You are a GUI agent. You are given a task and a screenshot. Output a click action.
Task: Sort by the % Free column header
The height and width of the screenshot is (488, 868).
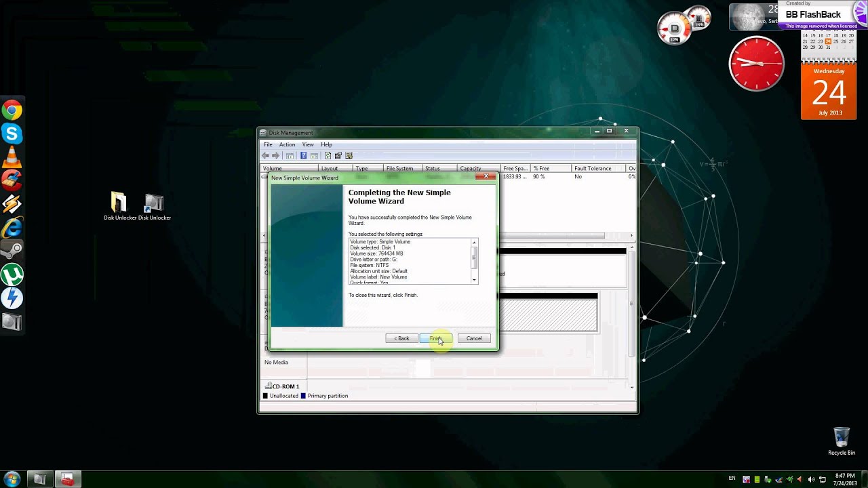click(551, 168)
